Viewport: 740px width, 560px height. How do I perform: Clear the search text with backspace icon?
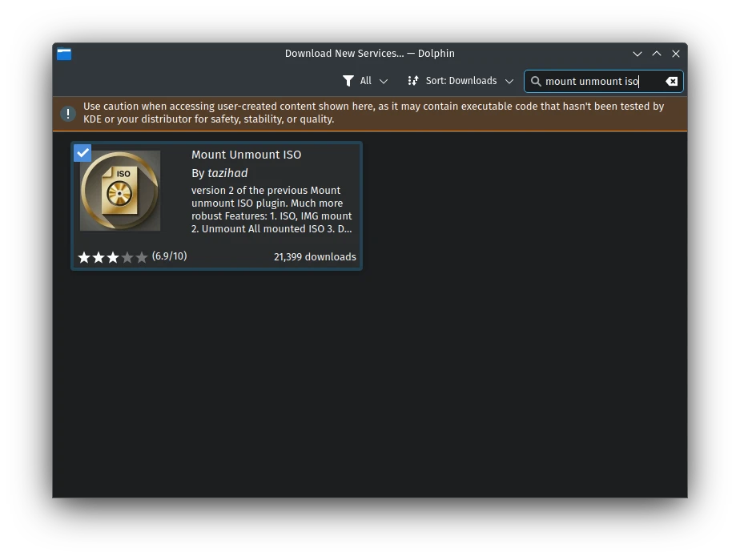point(672,81)
